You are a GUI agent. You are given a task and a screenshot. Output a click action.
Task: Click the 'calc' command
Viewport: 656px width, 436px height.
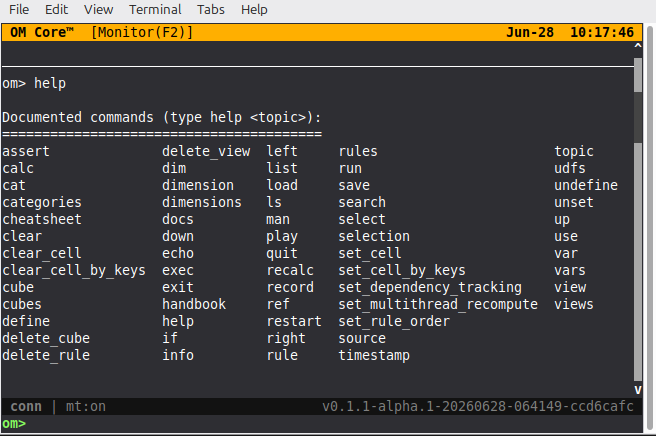click(18, 168)
